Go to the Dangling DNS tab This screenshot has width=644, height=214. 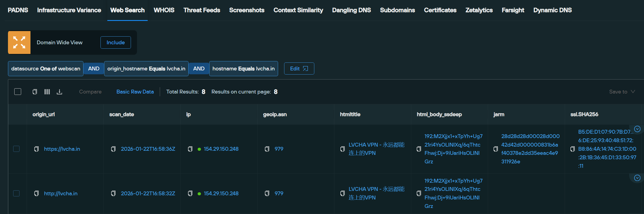(351, 10)
